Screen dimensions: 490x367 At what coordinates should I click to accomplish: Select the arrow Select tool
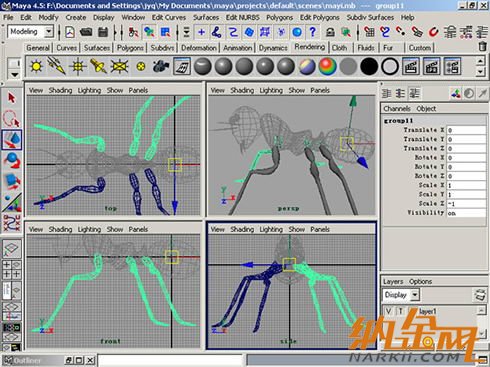(x=12, y=98)
